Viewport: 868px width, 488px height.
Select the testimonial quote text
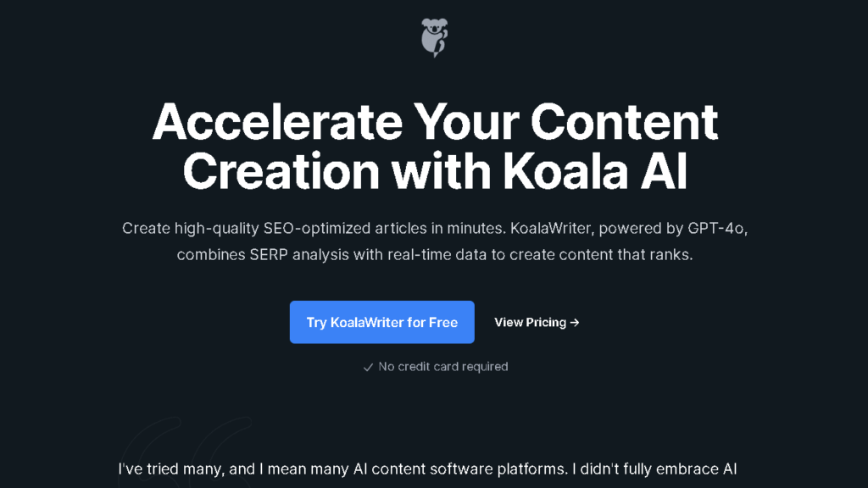tap(428, 469)
